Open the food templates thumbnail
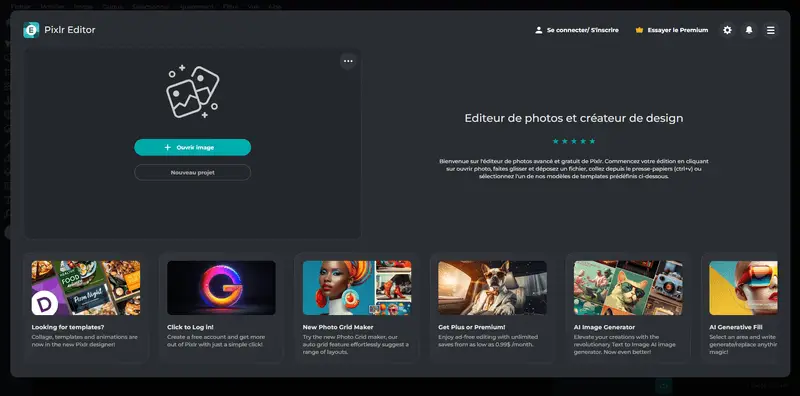The width and height of the screenshot is (800, 396). point(86,288)
